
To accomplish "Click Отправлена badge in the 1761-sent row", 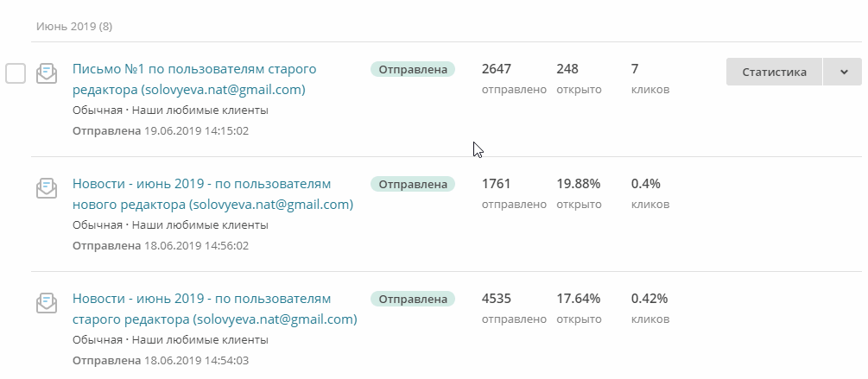I will [x=413, y=184].
